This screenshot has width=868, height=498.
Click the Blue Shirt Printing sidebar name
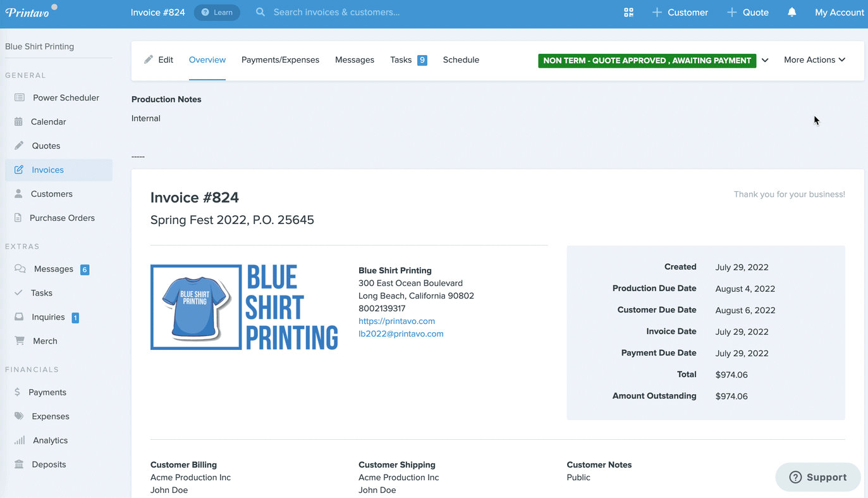click(x=39, y=46)
